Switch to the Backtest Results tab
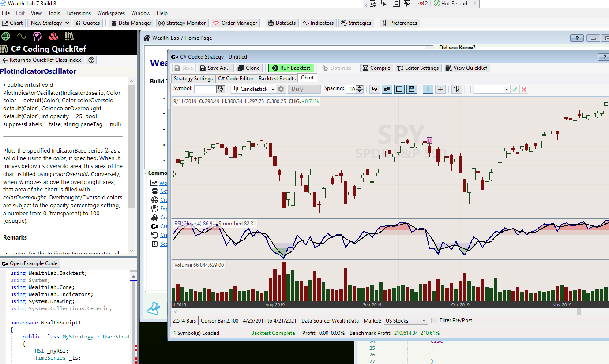Screen dimensions: 609x364 pos(277,79)
